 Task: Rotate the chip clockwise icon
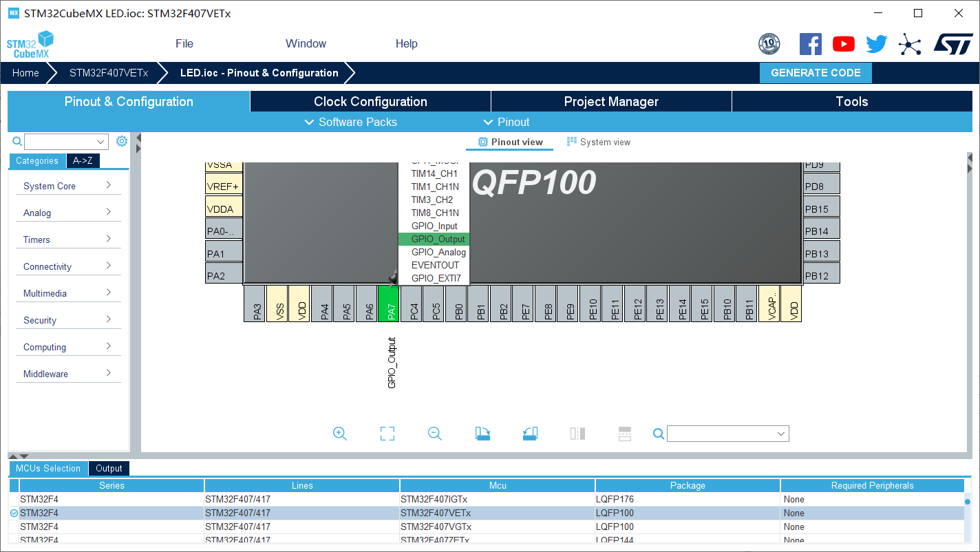482,434
